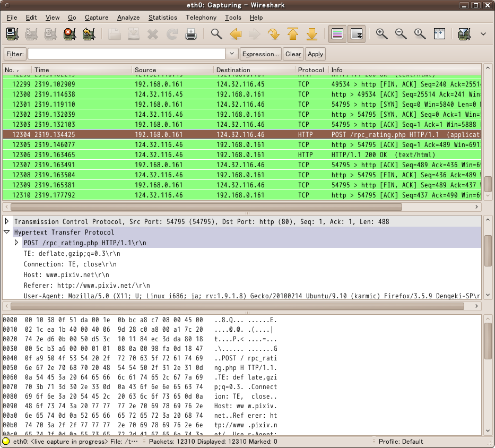495x448 pixels.
Task: Open capture filters editor icon
Action: click(464, 35)
